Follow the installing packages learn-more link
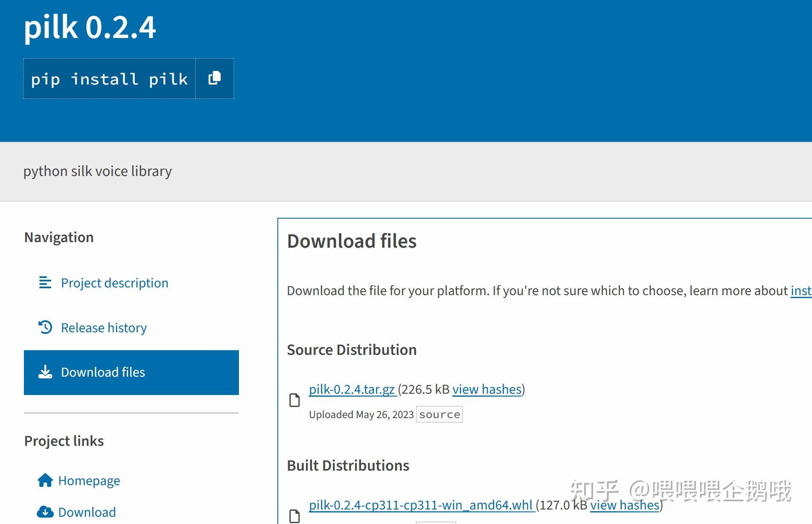The height and width of the screenshot is (524, 812). point(801,291)
